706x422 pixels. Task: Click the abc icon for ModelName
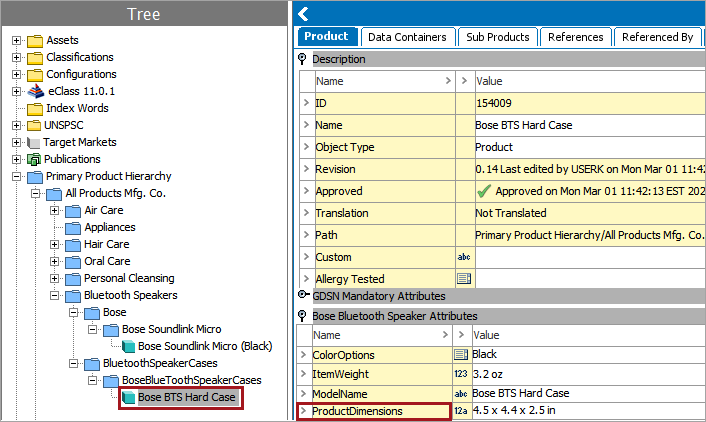tap(461, 394)
